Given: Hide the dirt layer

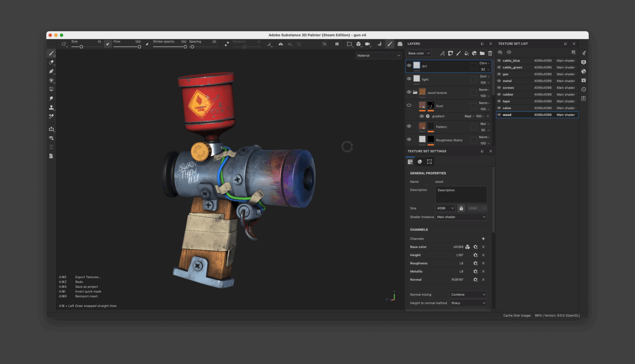Looking at the screenshot, I should [409, 65].
